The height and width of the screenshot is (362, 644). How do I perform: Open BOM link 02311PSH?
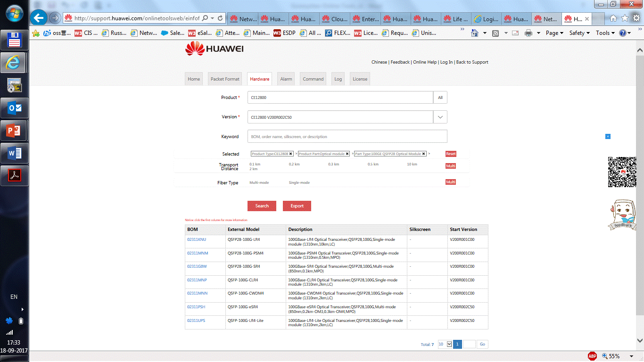(x=196, y=307)
